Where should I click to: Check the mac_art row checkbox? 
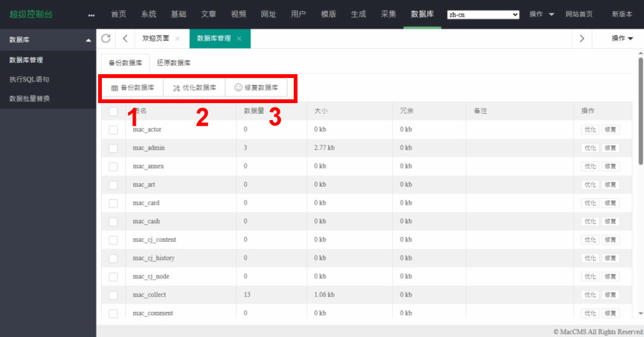113,185
